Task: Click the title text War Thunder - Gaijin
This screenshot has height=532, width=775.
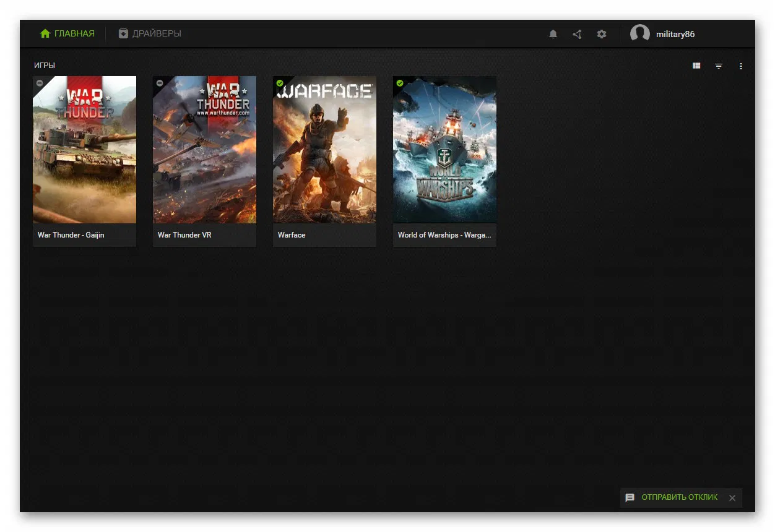Action: (71, 235)
